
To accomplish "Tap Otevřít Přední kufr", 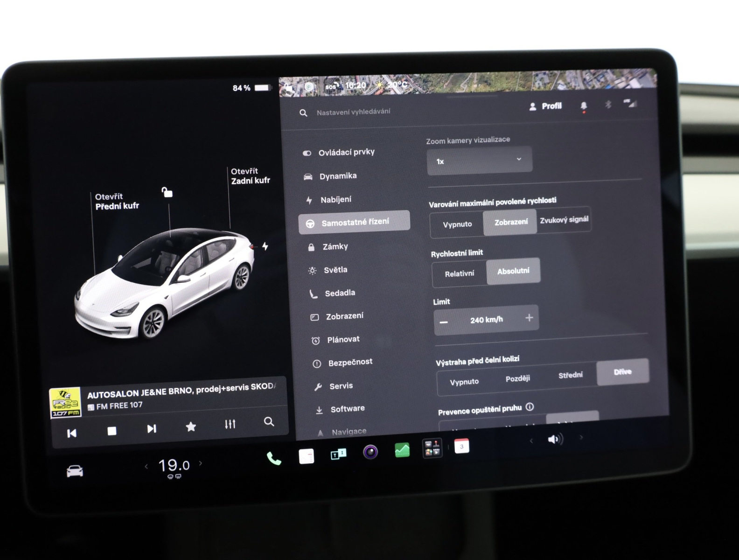I will coord(117,201).
